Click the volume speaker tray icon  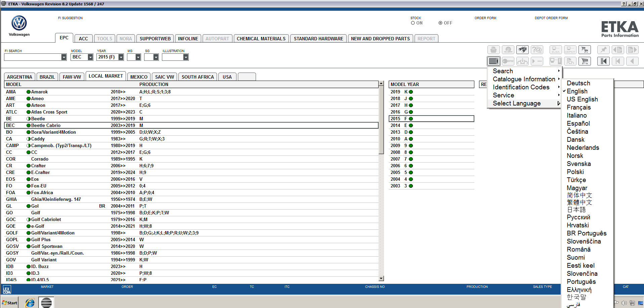coord(624,303)
